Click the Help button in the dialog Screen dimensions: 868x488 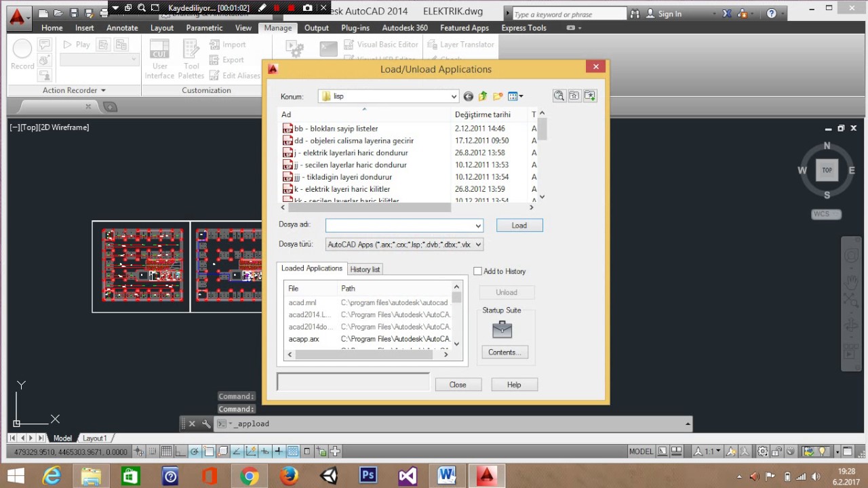[x=514, y=384]
